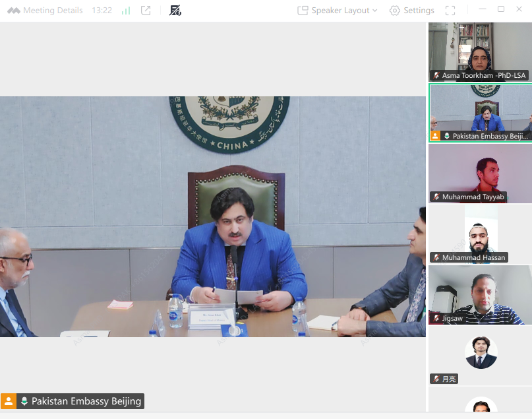532x419 pixels.
Task: Click the main speaker video area
Action: pos(213,216)
